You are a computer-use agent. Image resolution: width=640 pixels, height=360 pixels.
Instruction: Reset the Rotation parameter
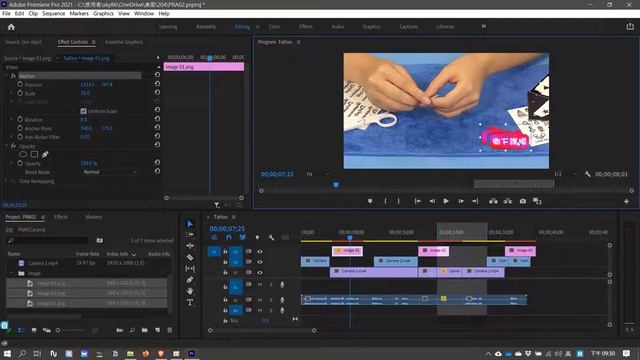point(157,119)
